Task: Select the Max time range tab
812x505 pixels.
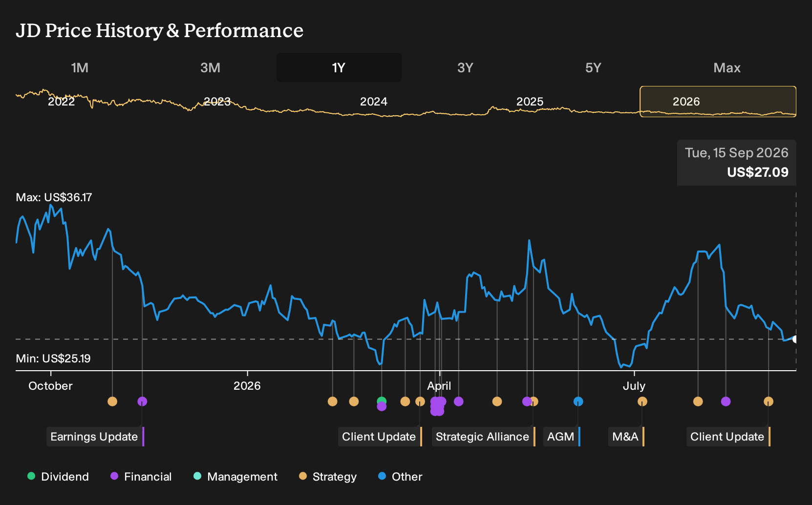Action: click(x=727, y=67)
